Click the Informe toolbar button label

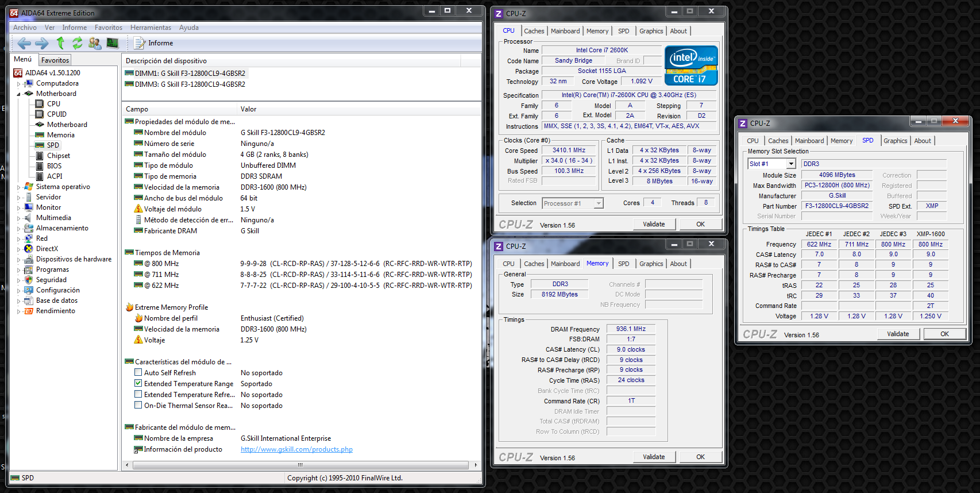coord(160,43)
